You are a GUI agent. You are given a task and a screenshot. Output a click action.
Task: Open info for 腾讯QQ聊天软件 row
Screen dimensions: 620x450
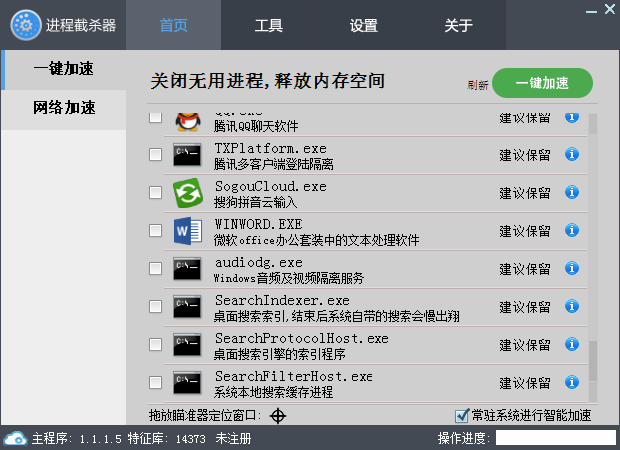pyautogui.click(x=572, y=117)
